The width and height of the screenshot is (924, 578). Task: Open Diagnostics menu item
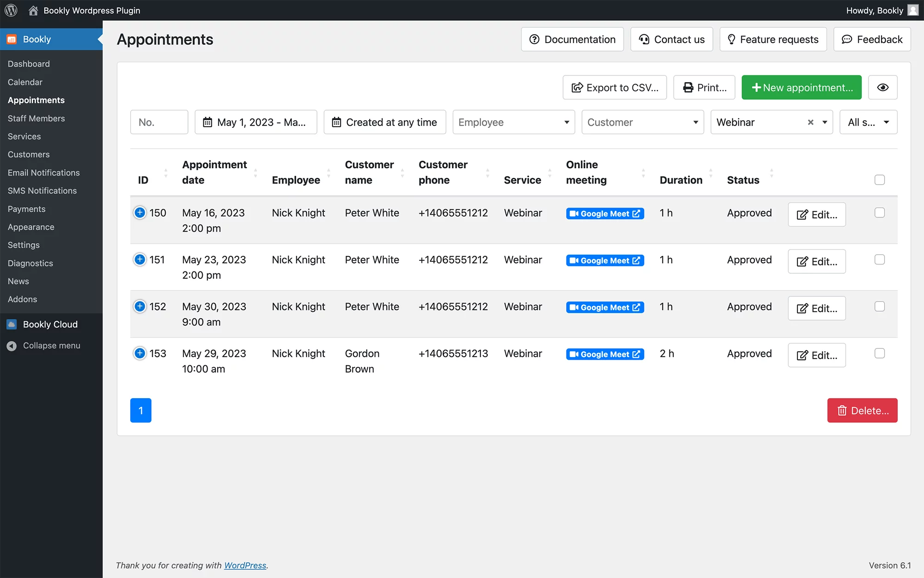30,263
